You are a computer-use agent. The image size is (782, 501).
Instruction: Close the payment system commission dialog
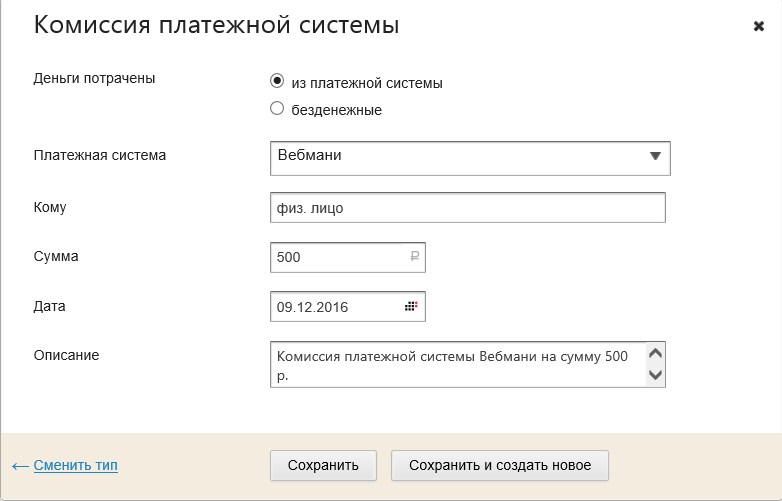pyautogui.click(x=758, y=26)
